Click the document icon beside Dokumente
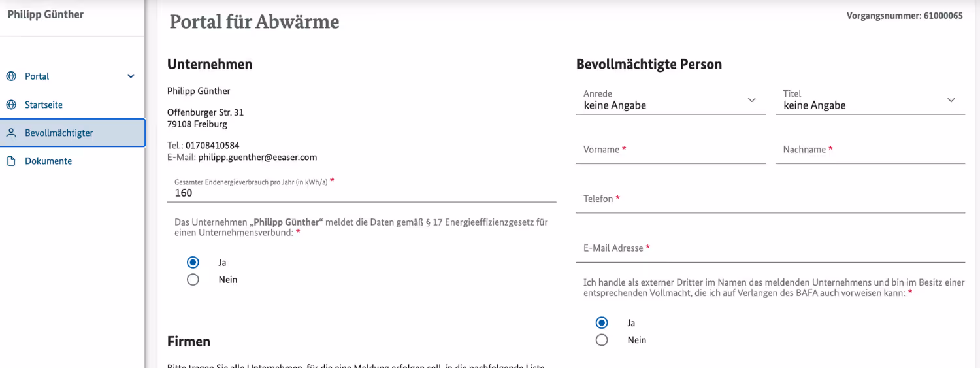This screenshot has height=368, width=980. 11,161
